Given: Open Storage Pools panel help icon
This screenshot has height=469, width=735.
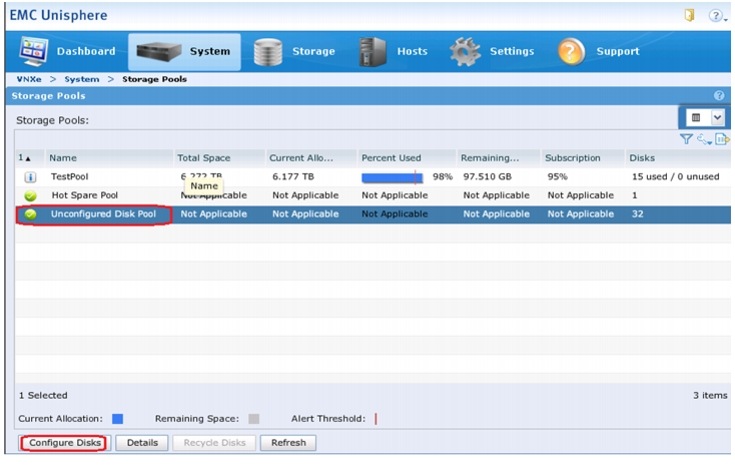Looking at the screenshot, I should (719, 96).
